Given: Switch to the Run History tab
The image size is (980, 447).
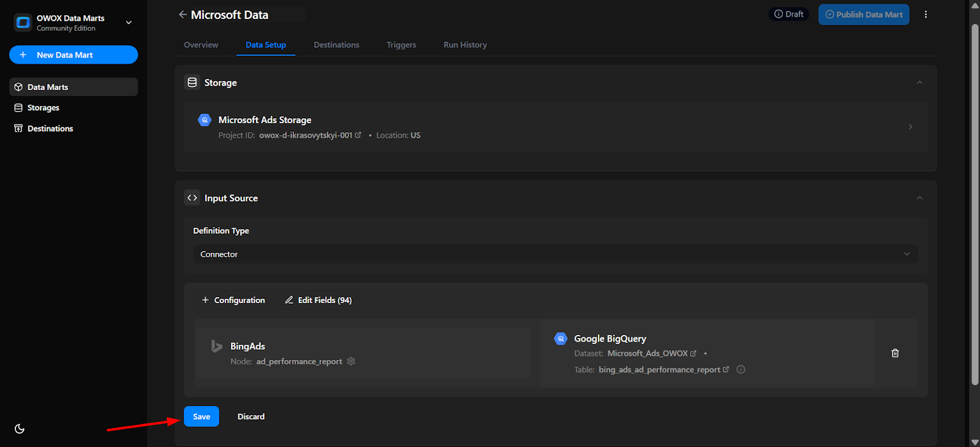Looking at the screenshot, I should point(465,45).
